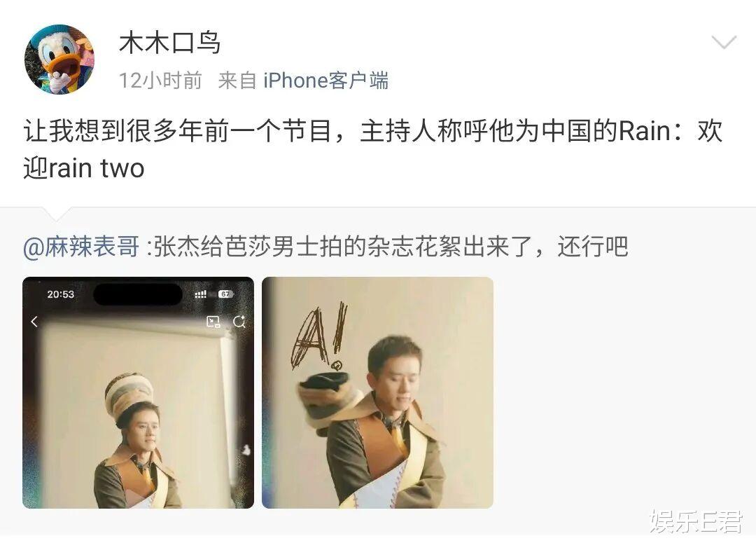Click the post text mentioning rain two
Screen dimensions: 756x550
(x=372, y=149)
